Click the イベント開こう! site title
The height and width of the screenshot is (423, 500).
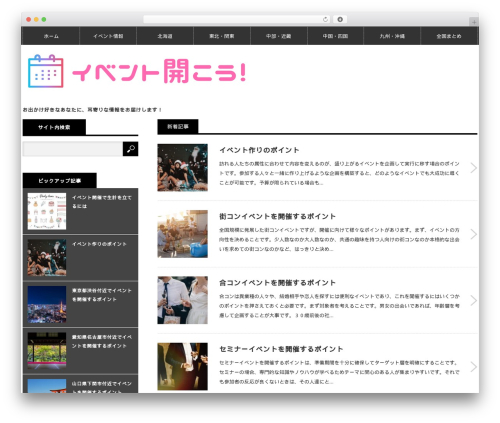(x=159, y=71)
